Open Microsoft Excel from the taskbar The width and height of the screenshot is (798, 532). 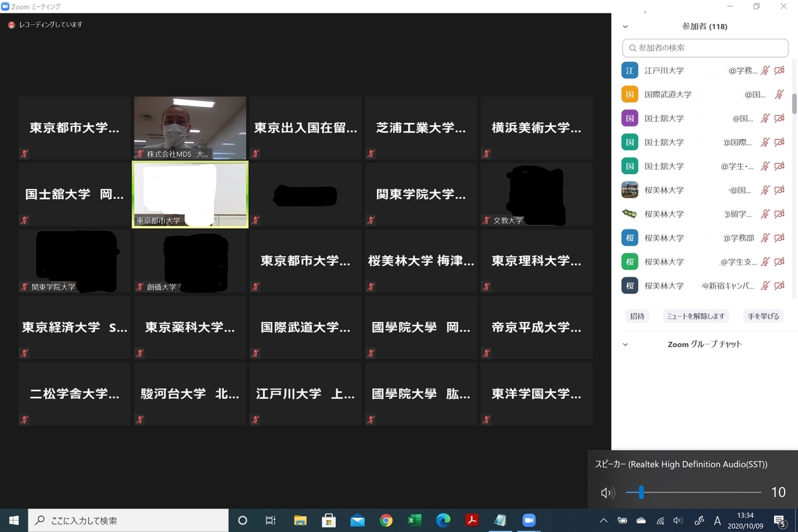click(x=415, y=520)
